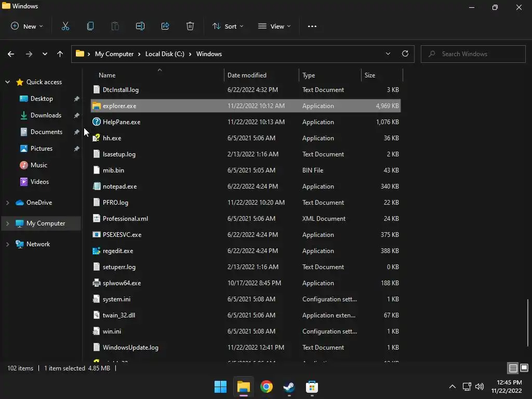Screen dimensions: 532x399
Task: Click in the Search Windows field
Action: 473,54
